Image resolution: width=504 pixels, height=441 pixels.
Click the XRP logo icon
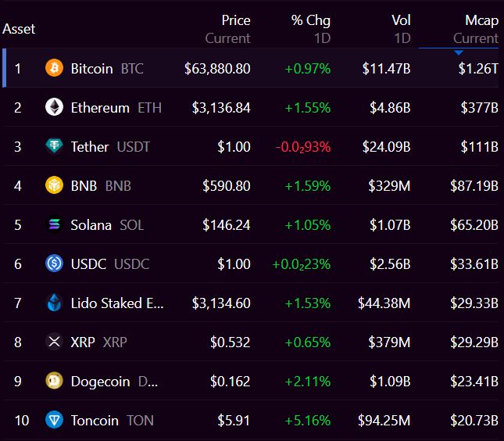tap(54, 342)
